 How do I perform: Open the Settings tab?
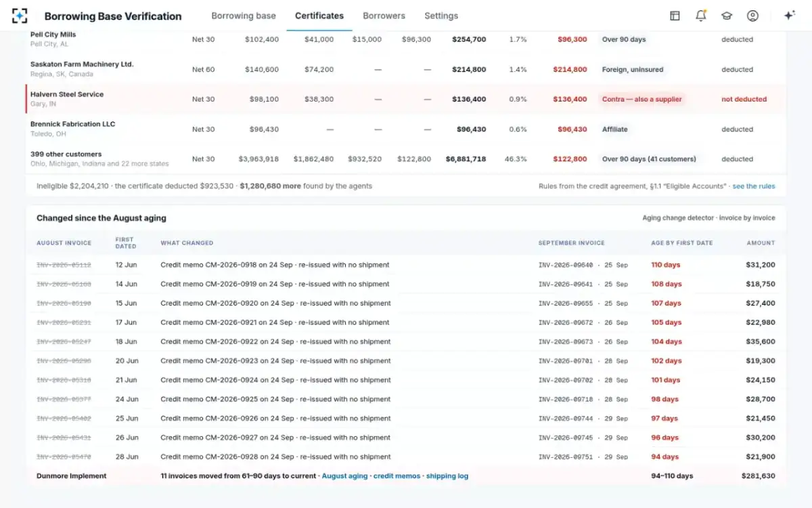pyautogui.click(x=441, y=16)
